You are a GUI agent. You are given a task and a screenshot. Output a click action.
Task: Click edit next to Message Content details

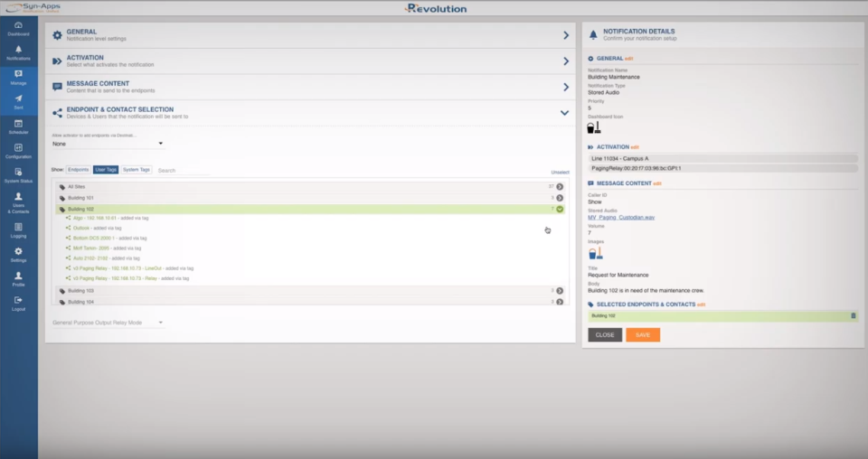pos(657,183)
